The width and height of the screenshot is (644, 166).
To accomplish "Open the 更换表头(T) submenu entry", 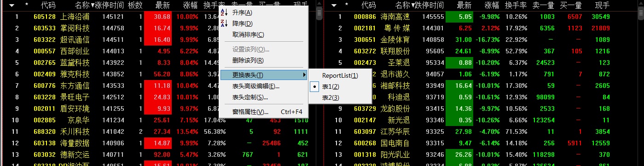I will 263,75.
